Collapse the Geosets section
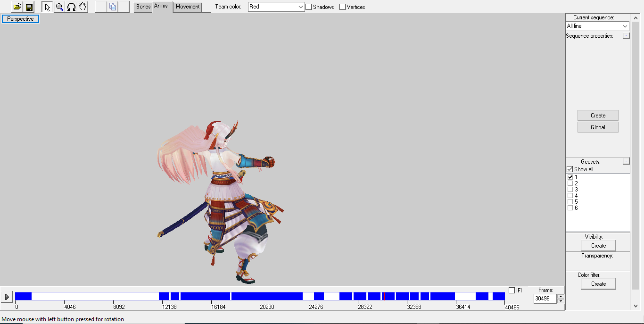Image resolution: width=644 pixels, height=324 pixels. [x=626, y=161]
